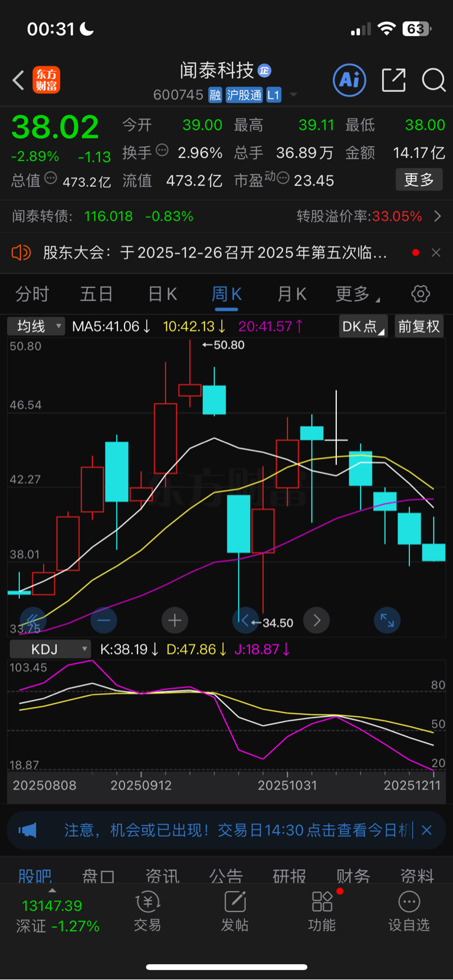Tap the K:38.19 KDJ value
Image resolution: width=453 pixels, height=980 pixels.
click(x=129, y=649)
